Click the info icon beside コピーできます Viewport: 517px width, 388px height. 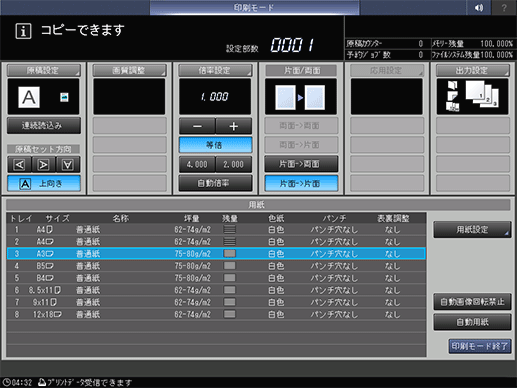(23, 31)
